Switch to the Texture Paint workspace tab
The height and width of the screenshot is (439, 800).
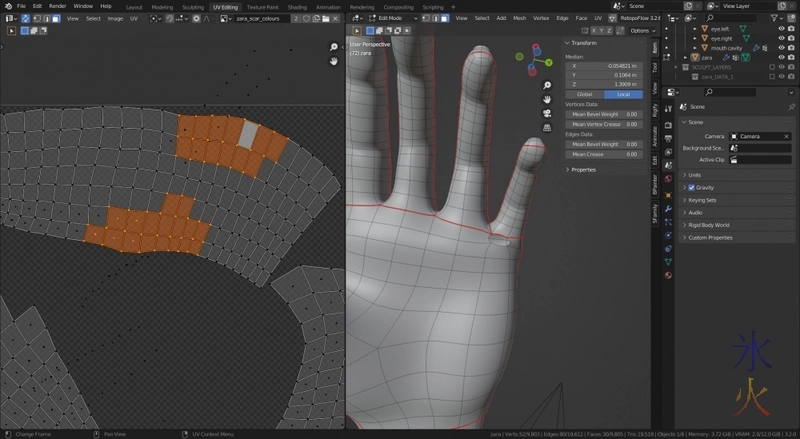click(262, 6)
